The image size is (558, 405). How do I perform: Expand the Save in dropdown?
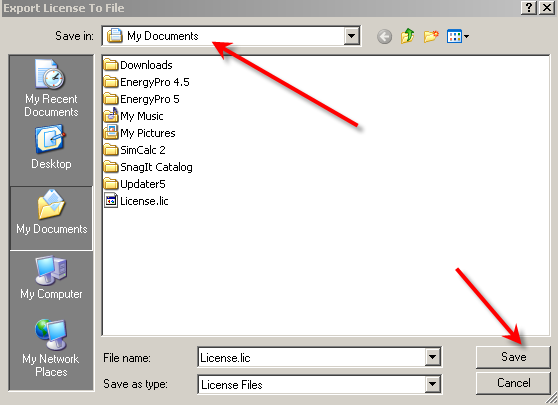(x=351, y=36)
